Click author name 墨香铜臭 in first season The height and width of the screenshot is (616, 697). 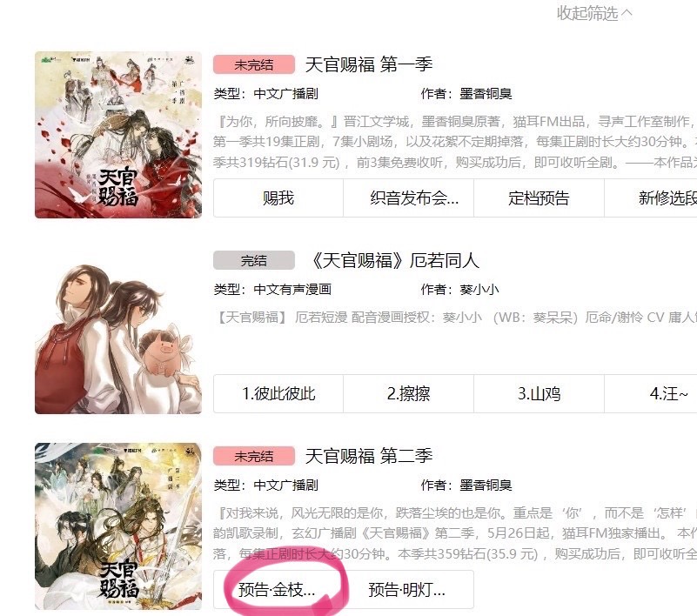486,94
